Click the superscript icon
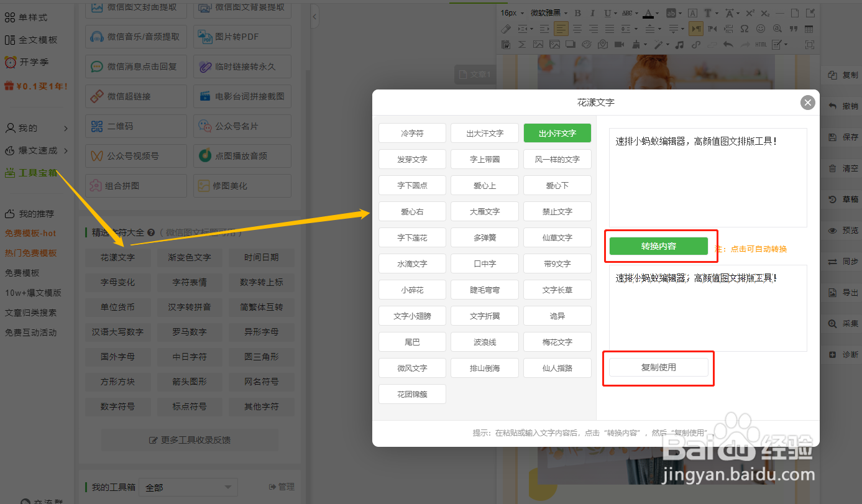Screen dimensions: 862x504 click(x=750, y=13)
